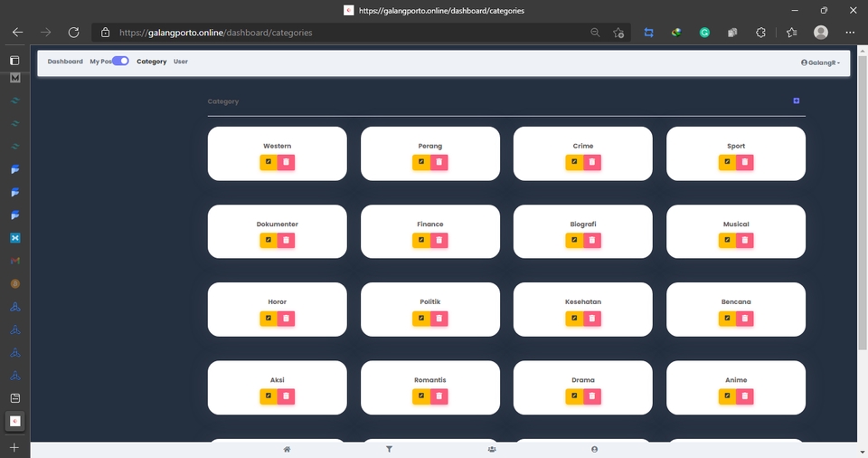Viewport: 868px width, 458px height.
Task: Delete the Horor category
Action: point(287,319)
